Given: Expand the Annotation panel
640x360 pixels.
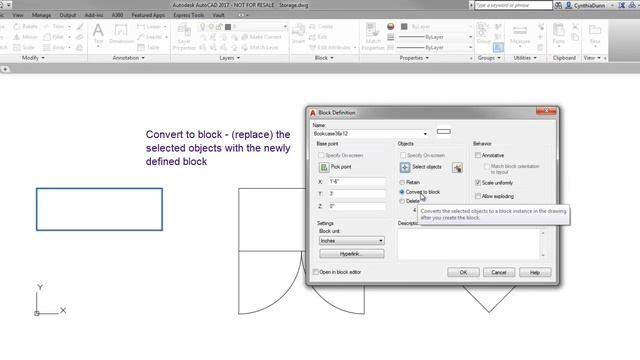Looking at the screenshot, I should tap(128, 58).
